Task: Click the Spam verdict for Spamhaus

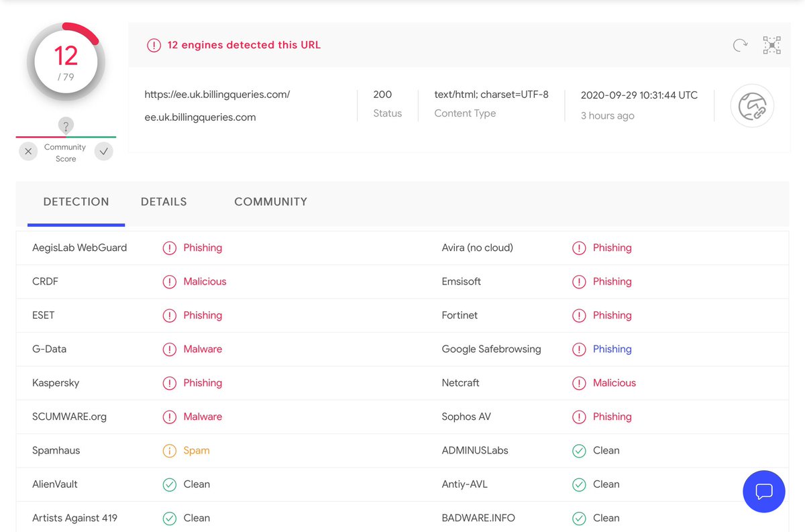Action: click(197, 450)
